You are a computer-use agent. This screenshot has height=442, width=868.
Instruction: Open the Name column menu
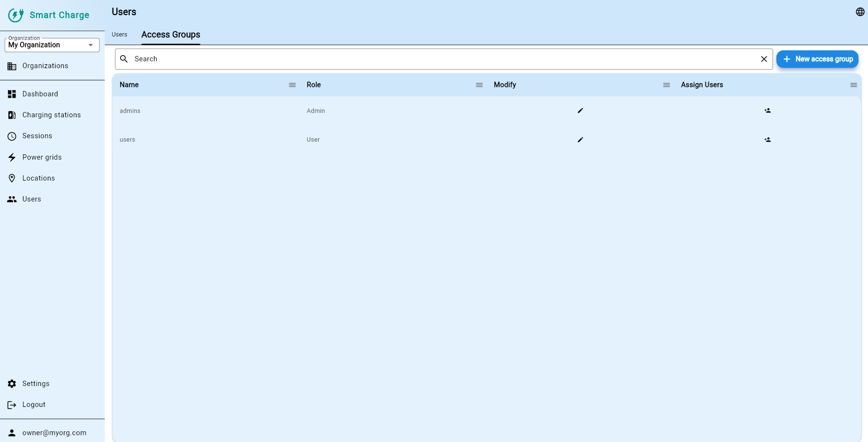(x=292, y=85)
